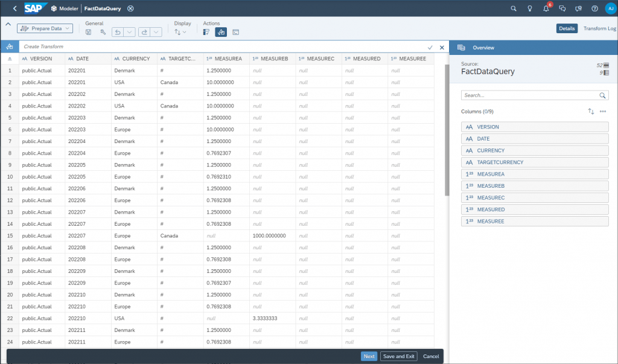Open the console icon under Actions
The image size is (618, 364).
click(x=236, y=33)
